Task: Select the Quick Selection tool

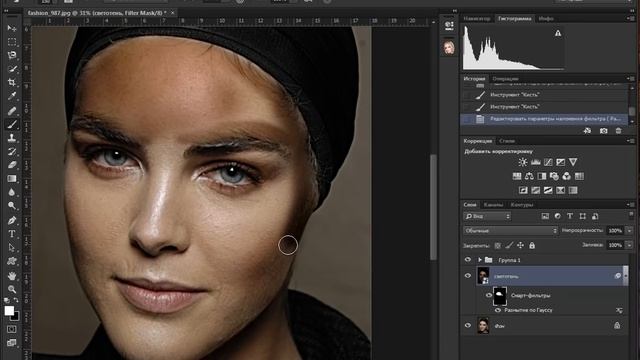Action: (x=12, y=69)
